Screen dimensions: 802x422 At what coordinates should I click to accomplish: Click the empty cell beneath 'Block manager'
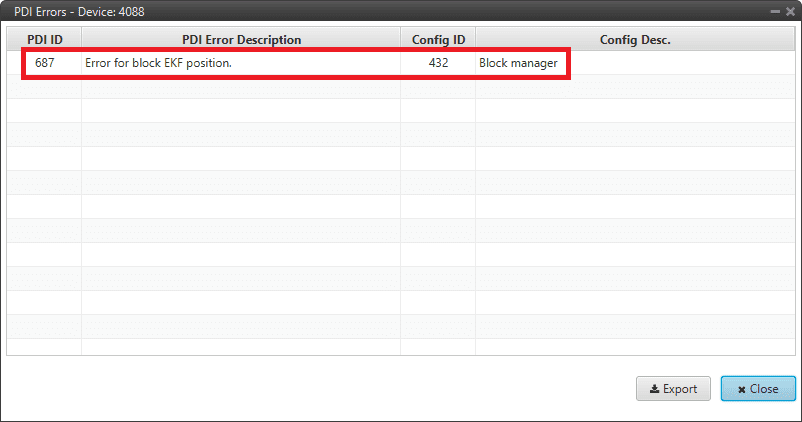click(x=634, y=87)
